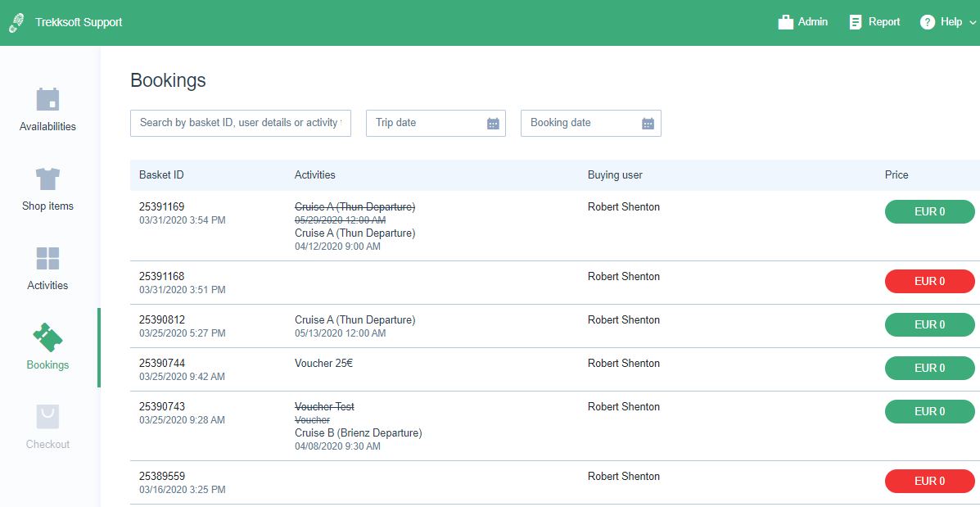Focus the basket ID search field

[240, 123]
